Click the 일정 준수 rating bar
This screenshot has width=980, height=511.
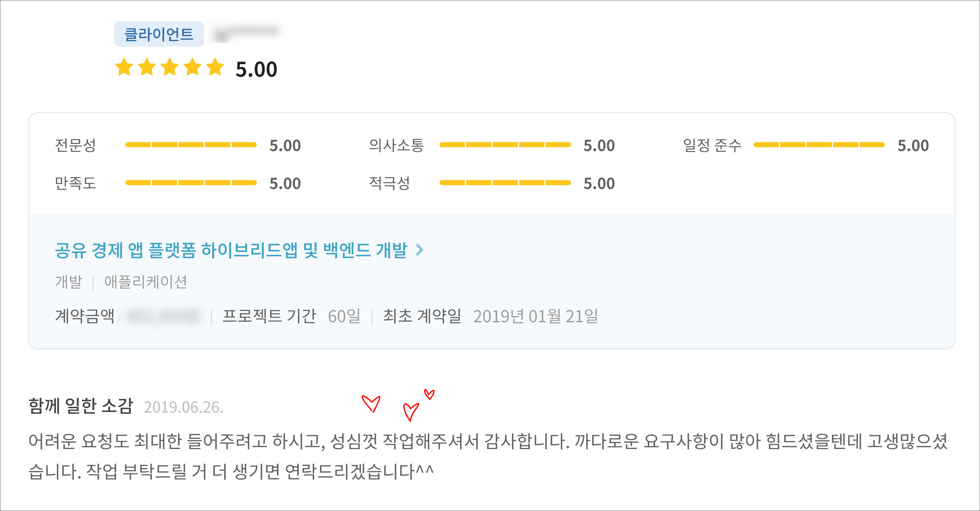(819, 145)
